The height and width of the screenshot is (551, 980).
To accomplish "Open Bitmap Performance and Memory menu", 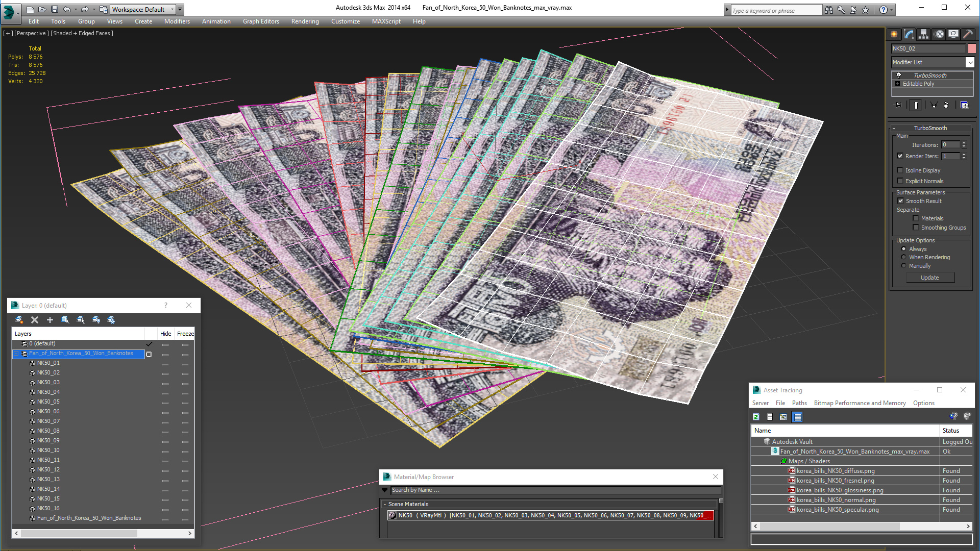I will pos(860,403).
